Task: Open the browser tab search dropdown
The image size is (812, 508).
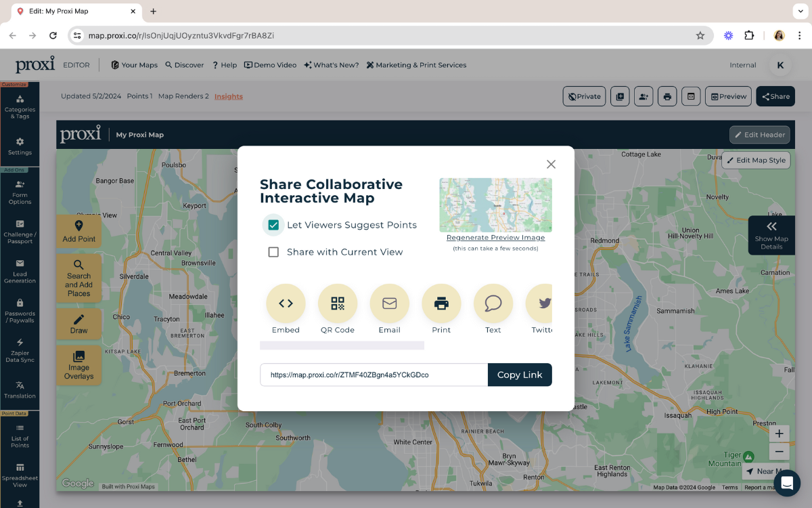Action: point(801,12)
